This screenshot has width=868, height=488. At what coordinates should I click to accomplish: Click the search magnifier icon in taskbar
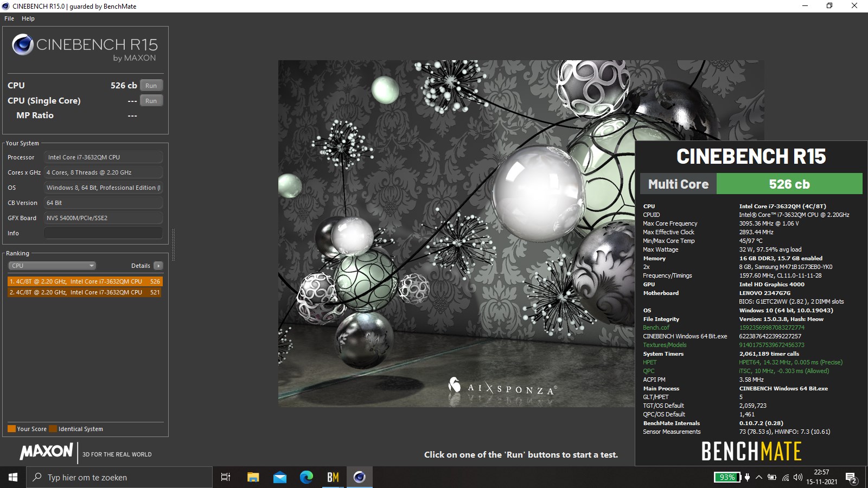(x=37, y=477)
